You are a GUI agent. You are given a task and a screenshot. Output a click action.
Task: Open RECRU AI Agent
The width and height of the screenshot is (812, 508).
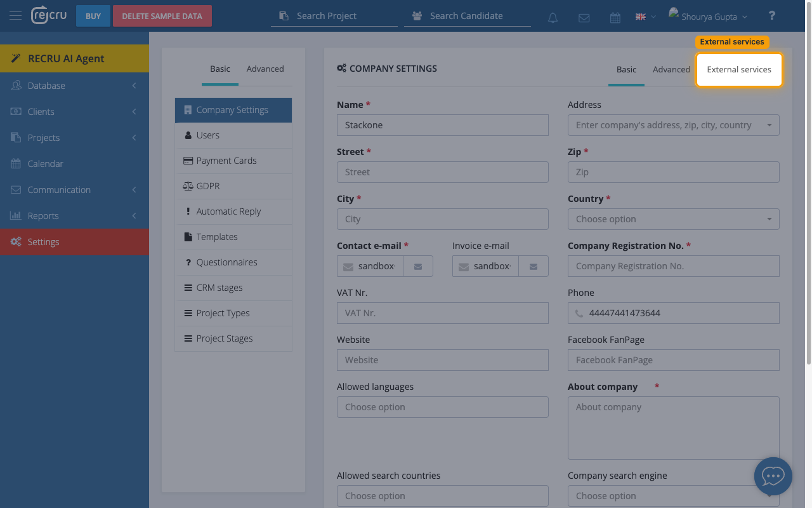(74, 58)
